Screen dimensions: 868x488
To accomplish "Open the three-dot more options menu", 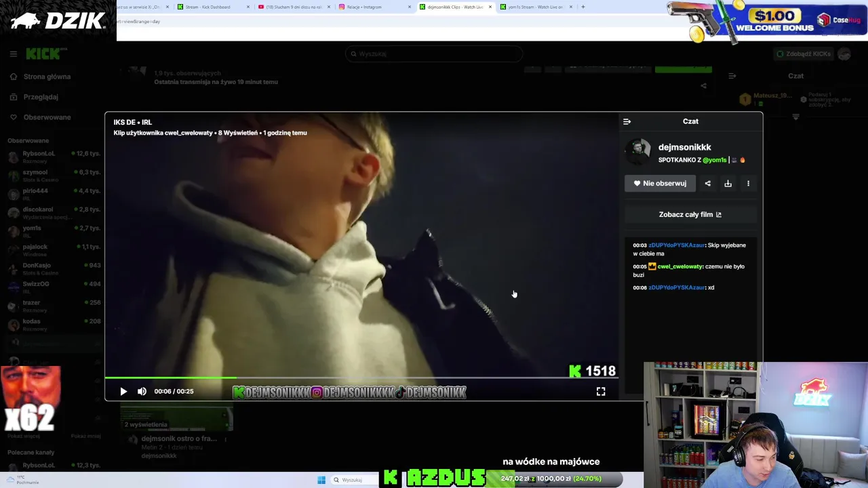I will (748, 183).
